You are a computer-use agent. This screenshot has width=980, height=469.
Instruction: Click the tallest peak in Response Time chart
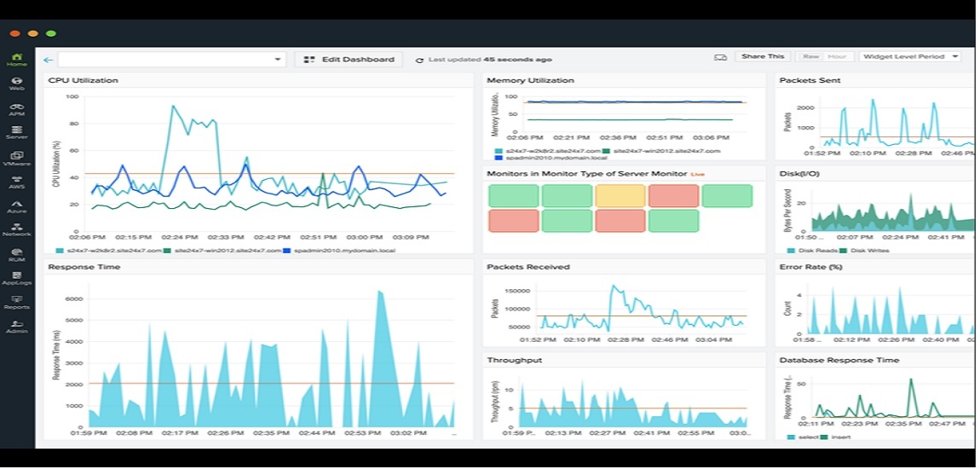point(379,292)
